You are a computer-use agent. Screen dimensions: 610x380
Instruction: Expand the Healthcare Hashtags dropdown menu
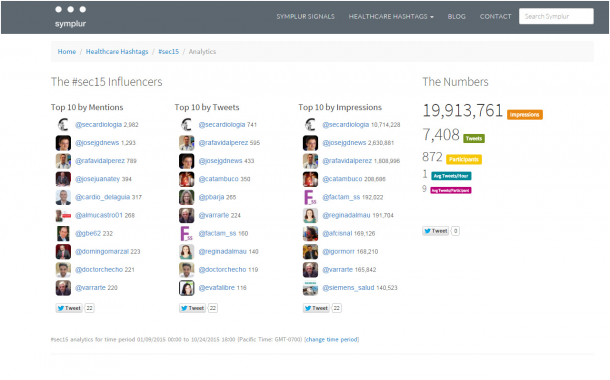[391, 16]
